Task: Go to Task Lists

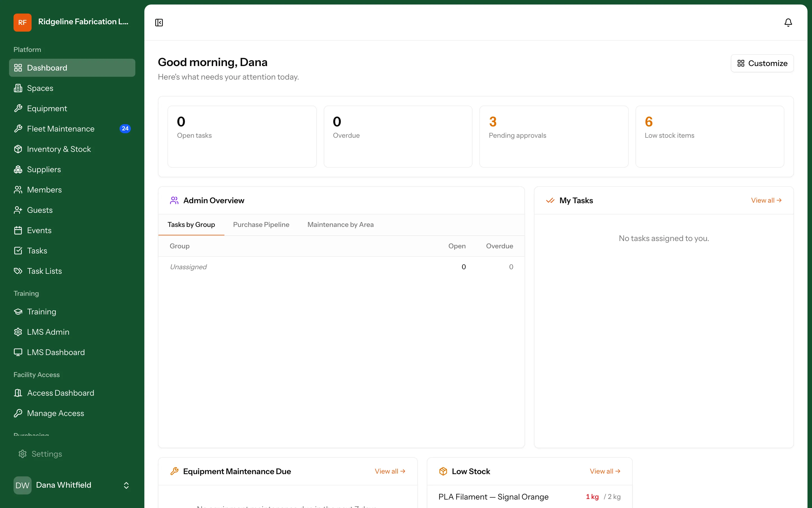Action: (x=72, y=271)
